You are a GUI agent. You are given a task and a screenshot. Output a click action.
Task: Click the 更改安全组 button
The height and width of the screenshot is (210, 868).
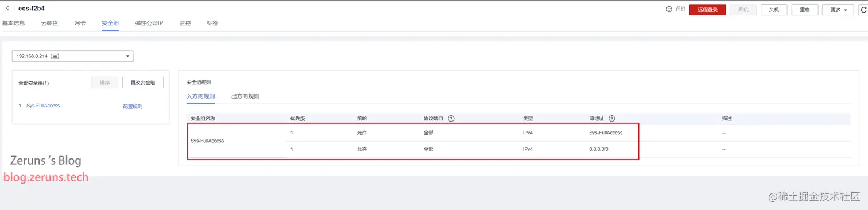point(143,83)
